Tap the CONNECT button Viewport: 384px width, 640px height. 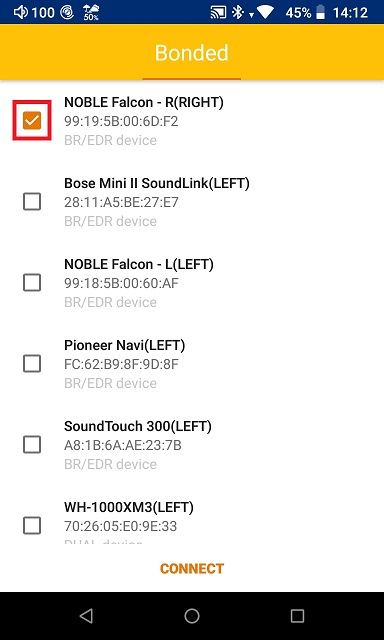tap(192, 569)
